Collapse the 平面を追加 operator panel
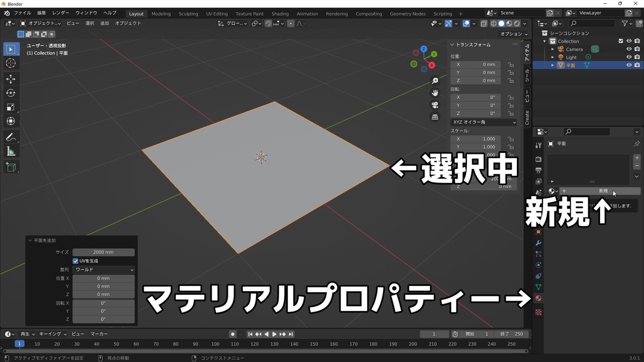The width and height of the screenshot is (644, 362). coord(30,241)
